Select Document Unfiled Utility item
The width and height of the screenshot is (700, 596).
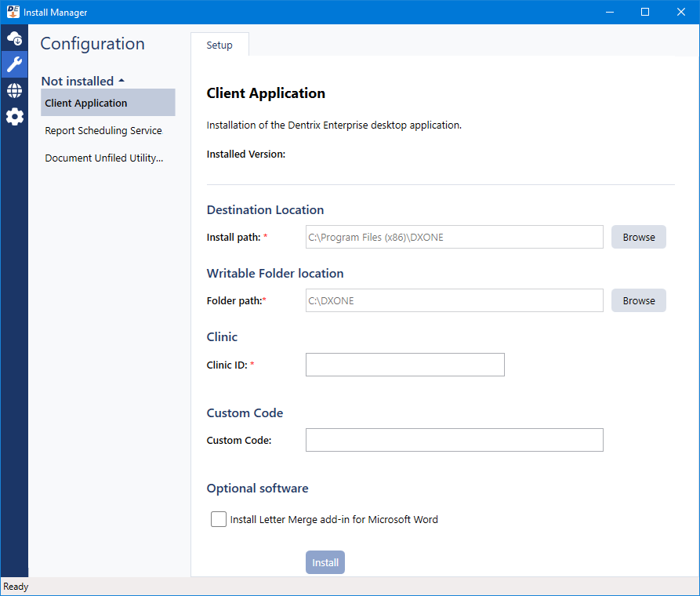click(104, 158)
